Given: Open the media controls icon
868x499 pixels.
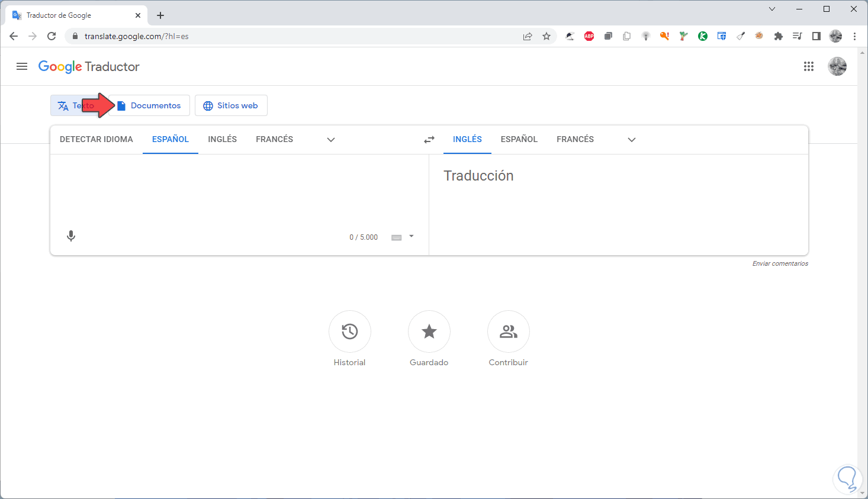Looking at the screenshot, I should pos(798,36).
